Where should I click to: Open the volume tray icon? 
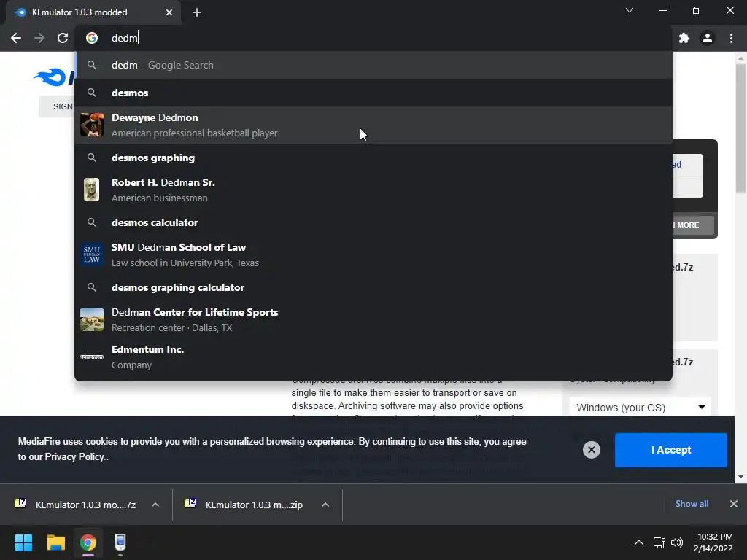click(677, 542)
